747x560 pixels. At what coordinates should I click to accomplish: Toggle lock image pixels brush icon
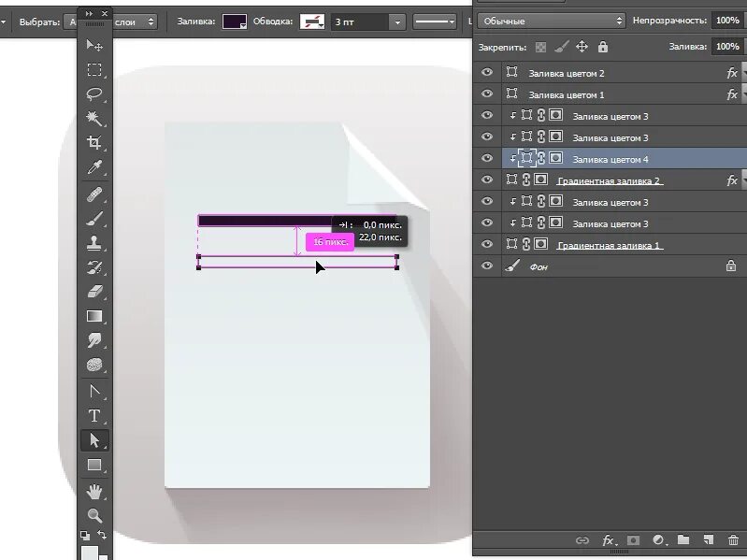[x=562, y=47]
